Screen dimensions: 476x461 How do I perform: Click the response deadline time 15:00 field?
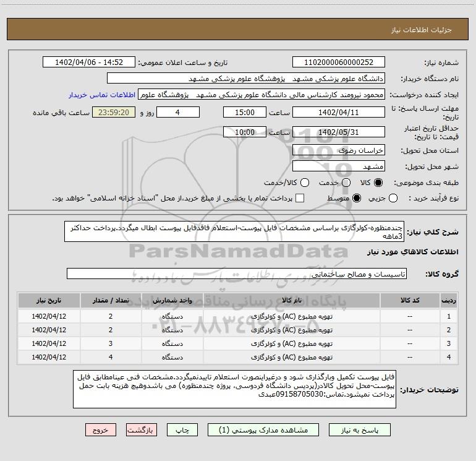[x=245, y=112]
